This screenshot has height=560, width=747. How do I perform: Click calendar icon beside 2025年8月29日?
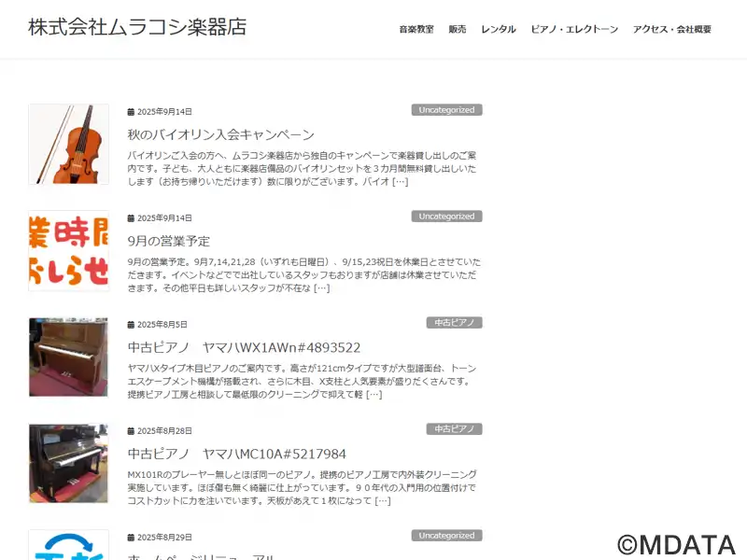[x=131, y=538]
